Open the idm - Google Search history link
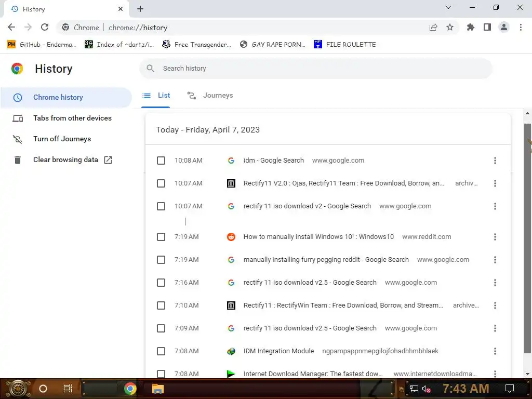The height and width of the screenshot is (399, 532). [x=273, y=161]
